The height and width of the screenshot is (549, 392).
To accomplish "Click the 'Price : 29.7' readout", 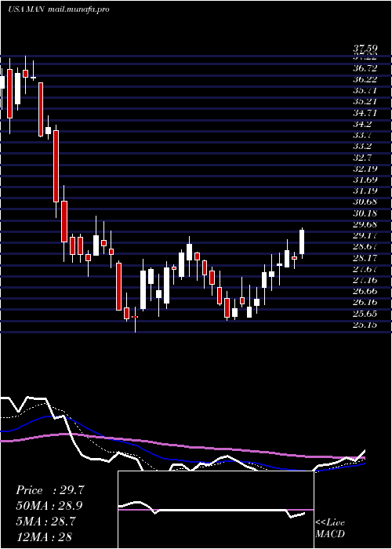I will [50, 490].
